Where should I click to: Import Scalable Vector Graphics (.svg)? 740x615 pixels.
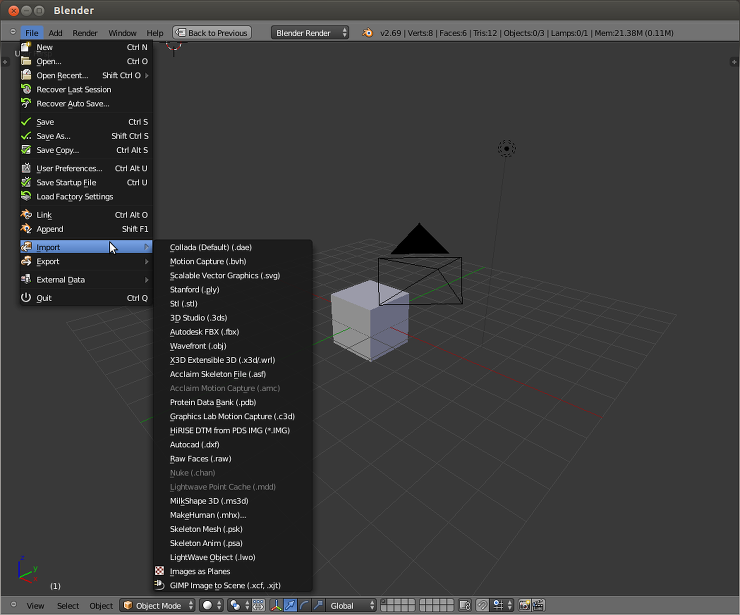233,276
